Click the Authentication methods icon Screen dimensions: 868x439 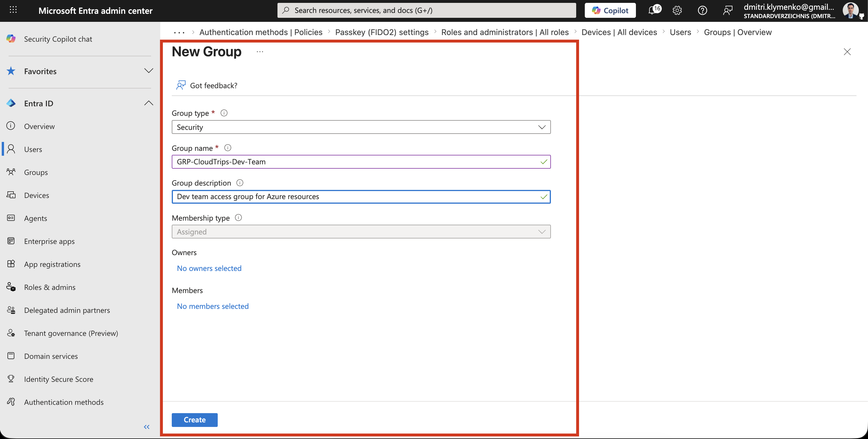pyautogui.click(x=11, y=402)
